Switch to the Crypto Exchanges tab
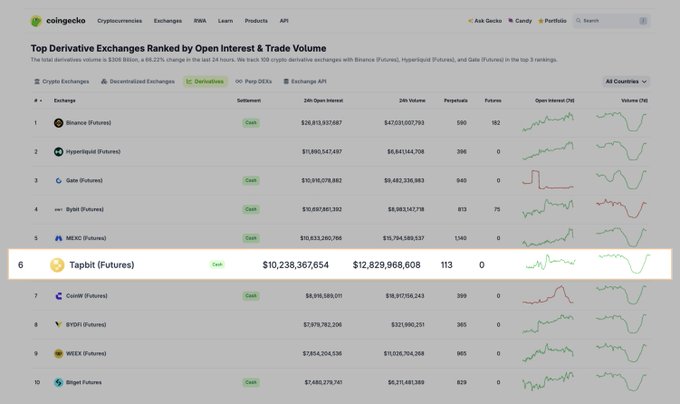The height and width of the screenshot is (404, 680). (x=62, y=81)
